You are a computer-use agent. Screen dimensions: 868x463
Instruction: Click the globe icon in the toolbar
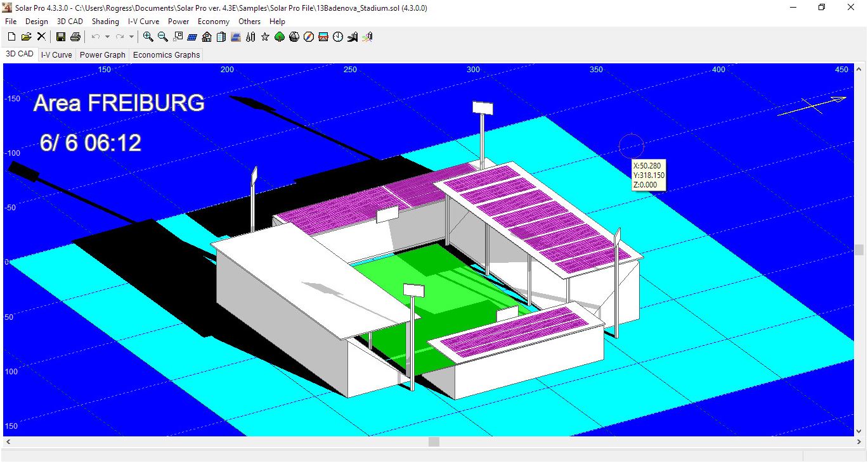[x=294, y=37]
